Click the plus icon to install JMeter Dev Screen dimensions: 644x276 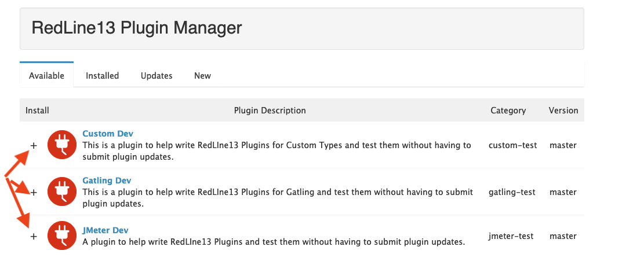tap(34, 236)
